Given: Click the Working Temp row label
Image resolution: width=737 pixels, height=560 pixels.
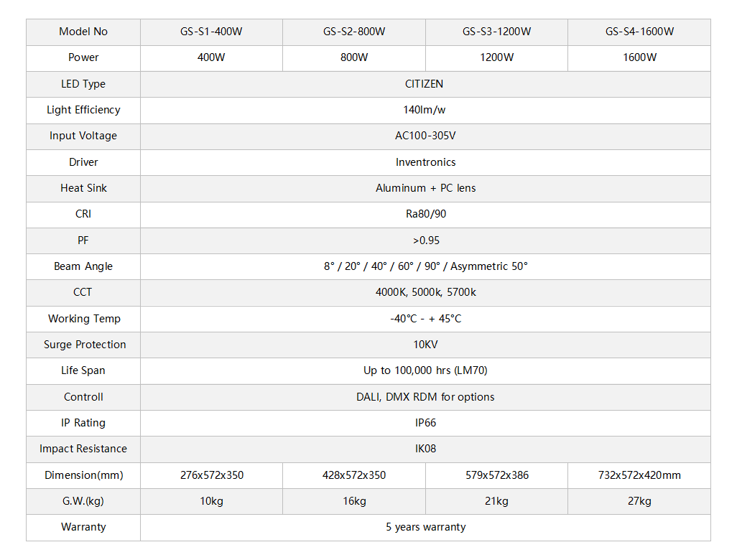Looking at the screenshot, I should (x=84, y=319).
